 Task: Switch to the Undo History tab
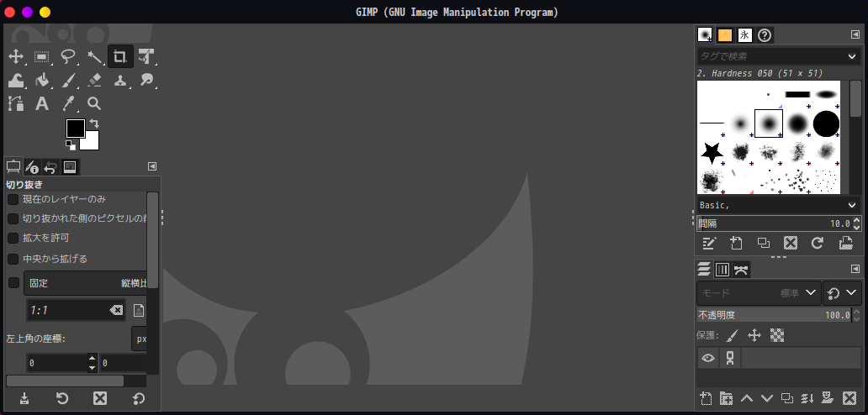(x=51, y=167)
